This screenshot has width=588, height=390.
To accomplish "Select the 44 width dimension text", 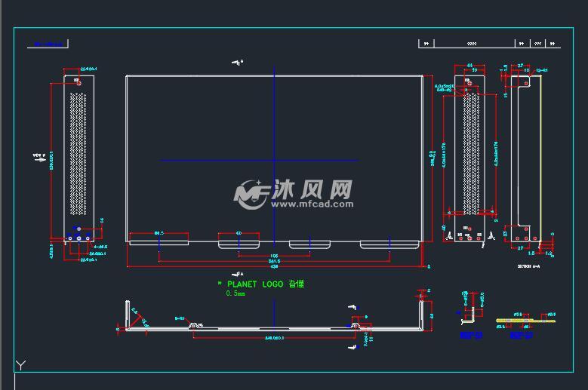I will click(x=469, y=65).
